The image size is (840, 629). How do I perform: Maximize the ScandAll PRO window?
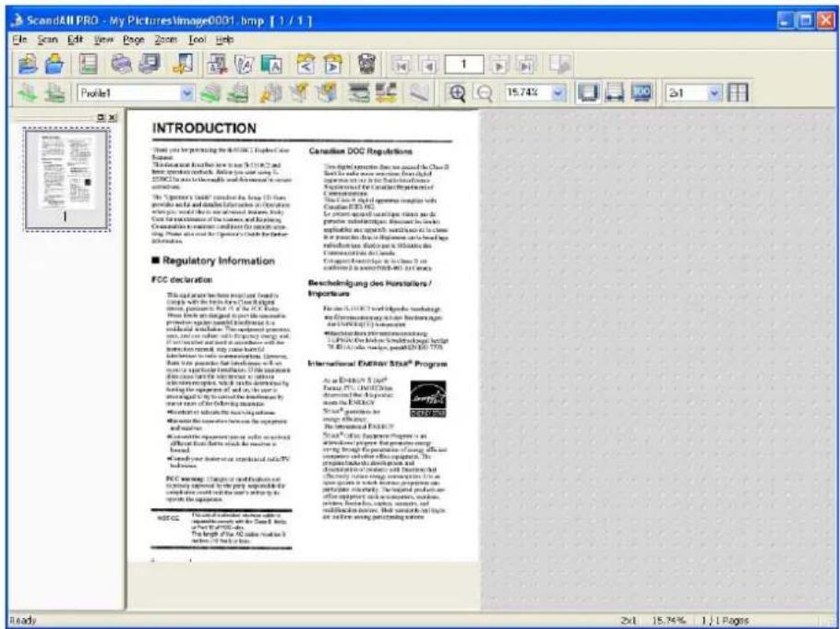804,20
